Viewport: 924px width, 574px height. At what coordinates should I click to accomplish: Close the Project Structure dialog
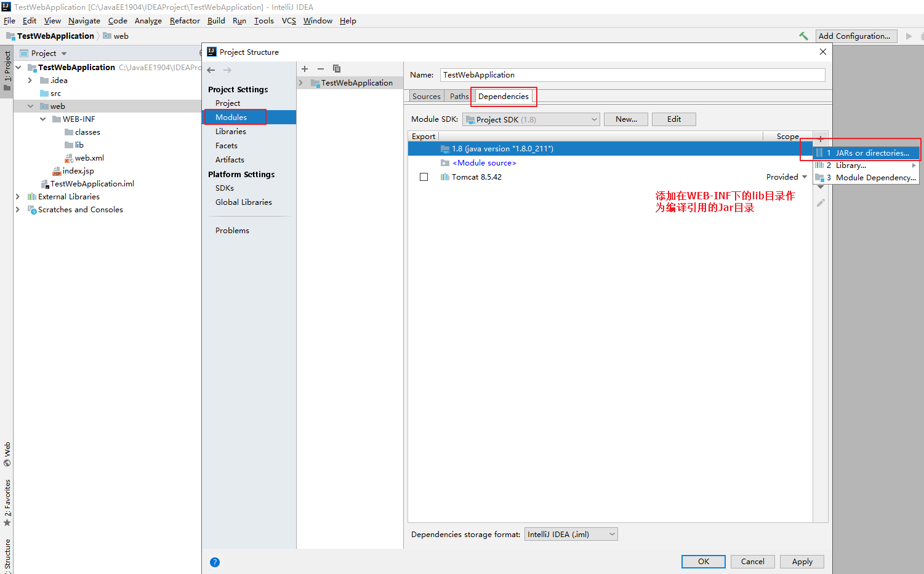pyautogui.click(x=823, y=52)
